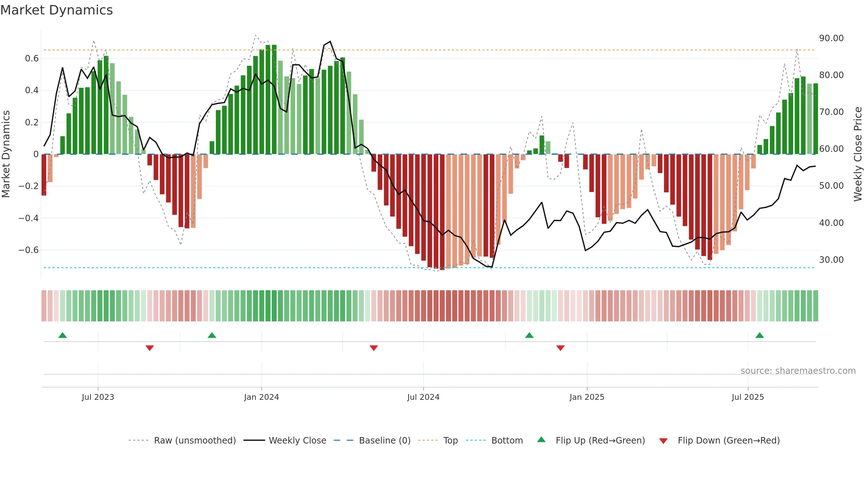Image resolution: width=868 pixels, height=488 pixels.
Task: Select the Flip Down marker after Jul 2023
Action: click(x=150, y=348)
